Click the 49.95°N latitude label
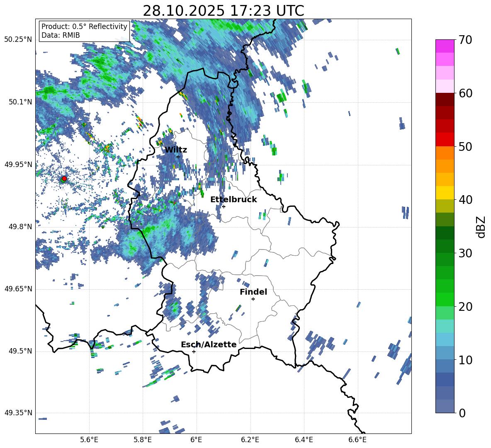Image resolution: width=491 pixels, height=448 pixels. coord(18,165)
